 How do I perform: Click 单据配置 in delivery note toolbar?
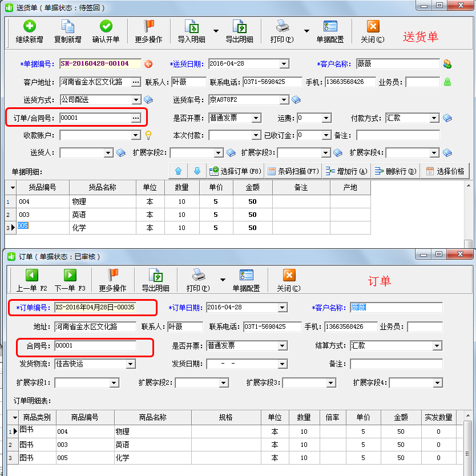point(330,31)
